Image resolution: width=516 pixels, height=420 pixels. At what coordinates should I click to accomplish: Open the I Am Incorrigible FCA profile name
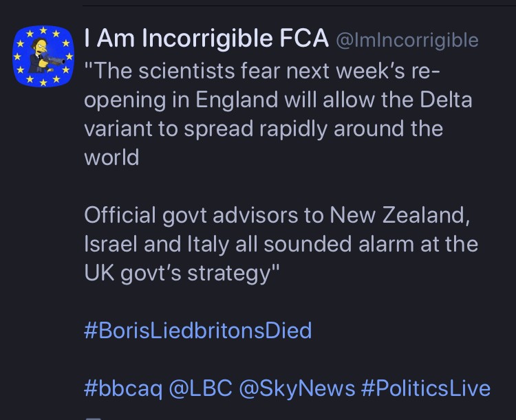click(x=206, y=39)
